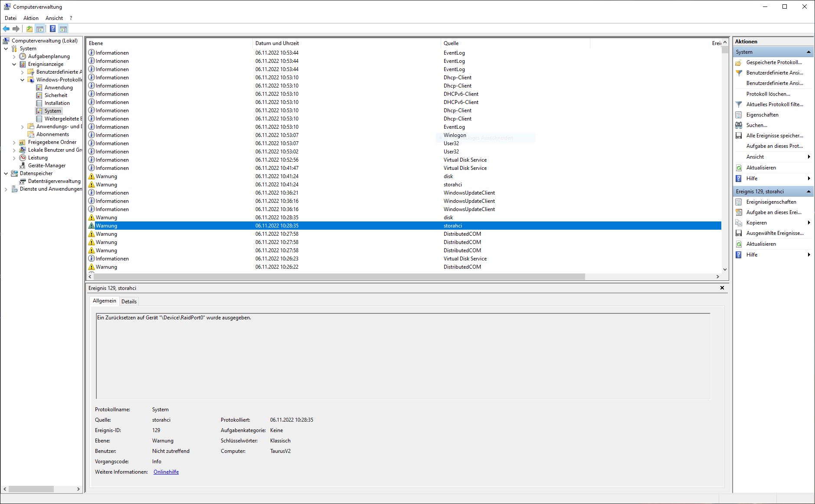Click the Abonnements icon in the tree
815x504 pixels.
31,134
